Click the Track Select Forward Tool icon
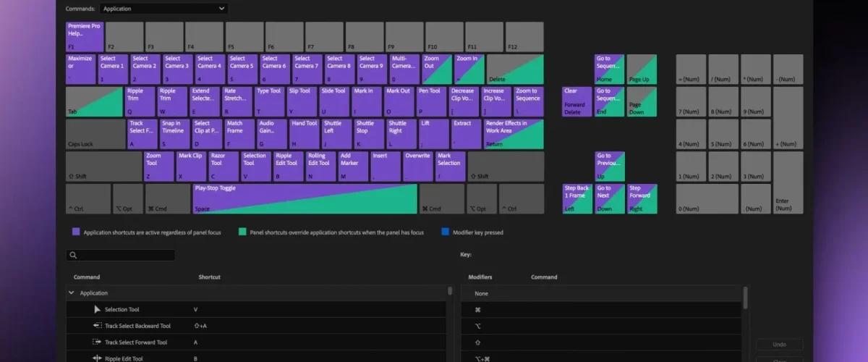868x362 pixels. pyautogui.click(x=98, y=342)
